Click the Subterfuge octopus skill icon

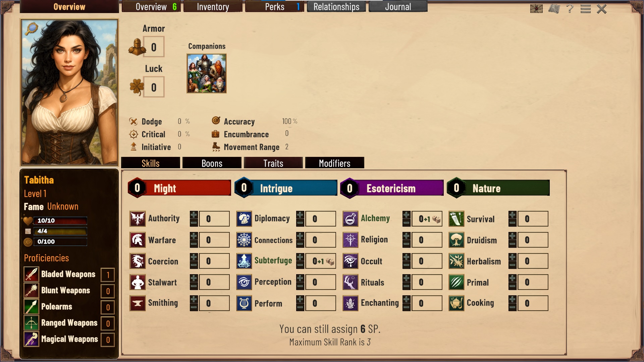244,261
